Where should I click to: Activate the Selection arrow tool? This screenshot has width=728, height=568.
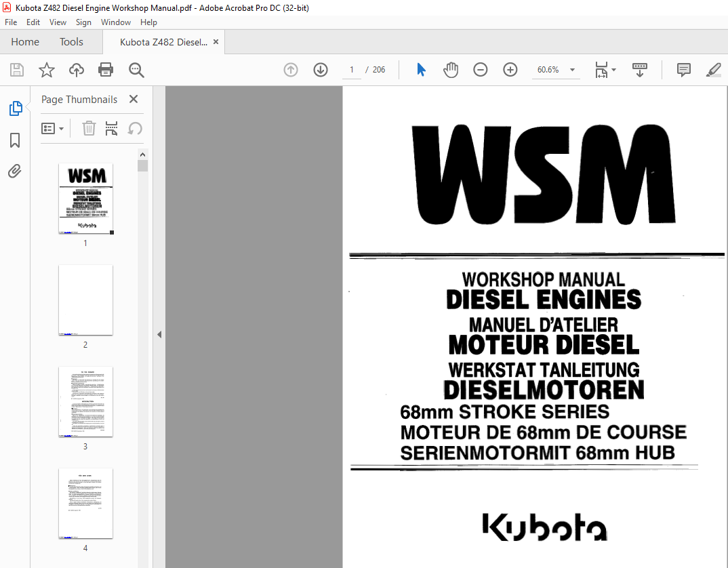(x=421, y=70)
